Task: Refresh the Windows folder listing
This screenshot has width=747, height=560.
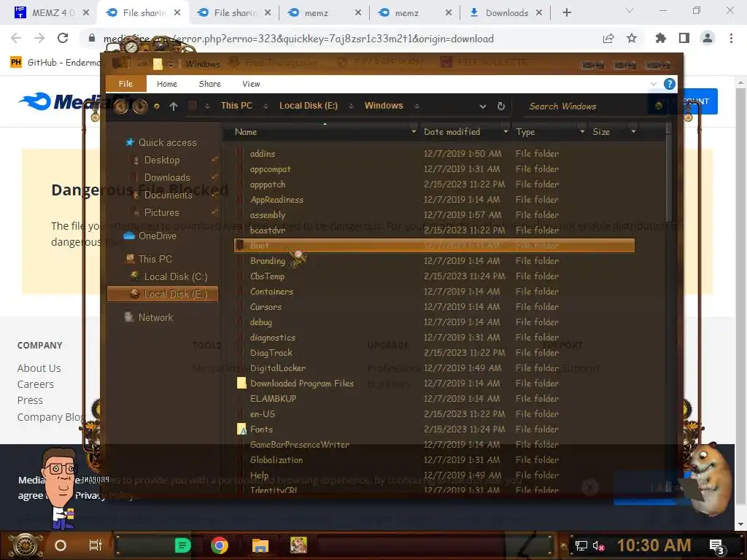Action: coord(500,106)
